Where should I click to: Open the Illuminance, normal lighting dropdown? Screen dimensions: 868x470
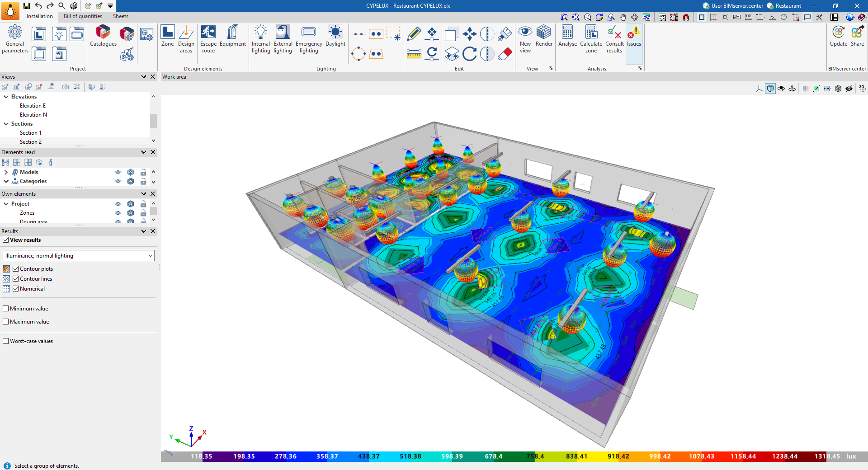click(79, 256)
